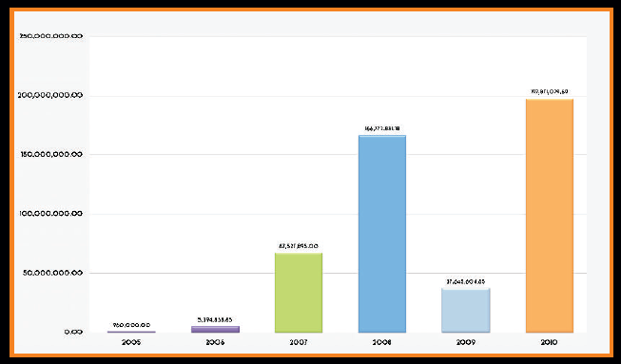Click the 2009 x-axis label
This screenshot has width=621, height=364.
[x=466, y=343]
